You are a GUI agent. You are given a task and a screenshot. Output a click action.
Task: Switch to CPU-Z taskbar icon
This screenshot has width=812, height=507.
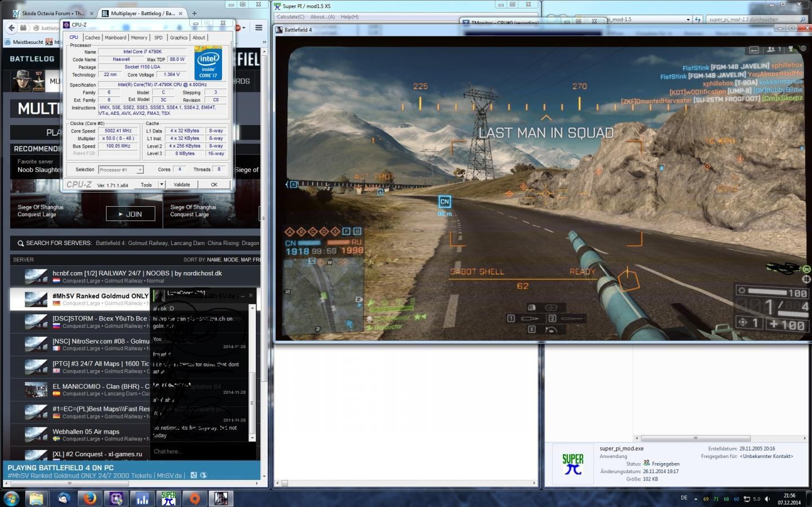click(x=117, y=499)
